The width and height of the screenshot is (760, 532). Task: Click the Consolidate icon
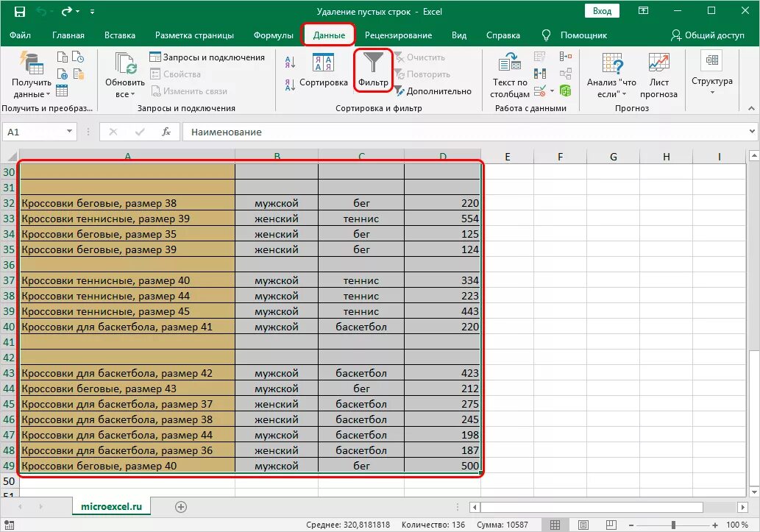click(x=566, y=57)
